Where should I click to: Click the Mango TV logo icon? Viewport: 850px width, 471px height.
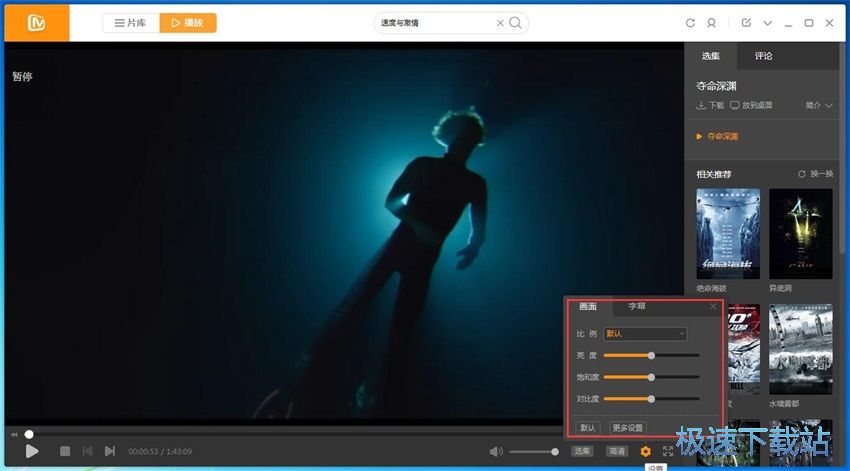pos(36,23)
